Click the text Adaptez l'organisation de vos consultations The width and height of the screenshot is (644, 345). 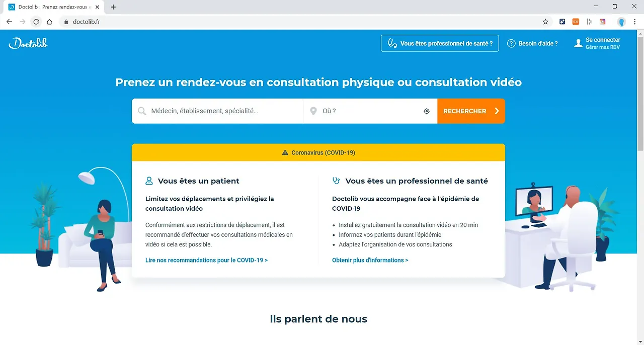pyautogui.click(x=395, y=244)
